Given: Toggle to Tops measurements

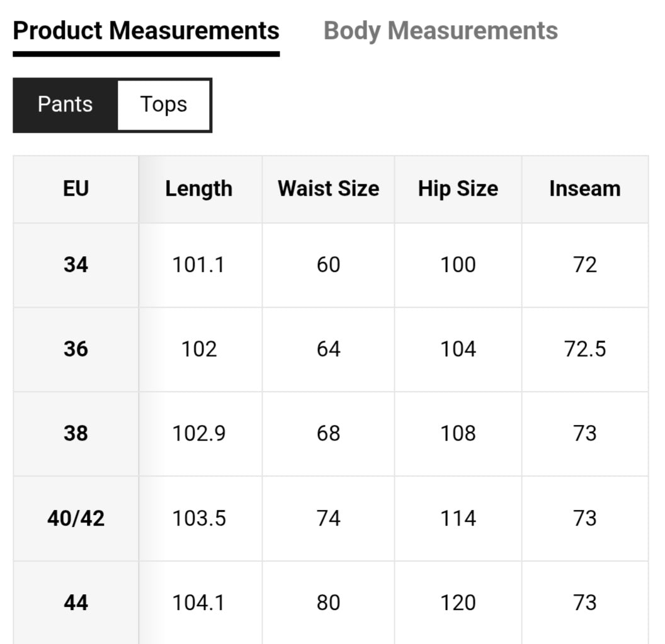Looking at the screenshot, I should [x=164, y=105].
